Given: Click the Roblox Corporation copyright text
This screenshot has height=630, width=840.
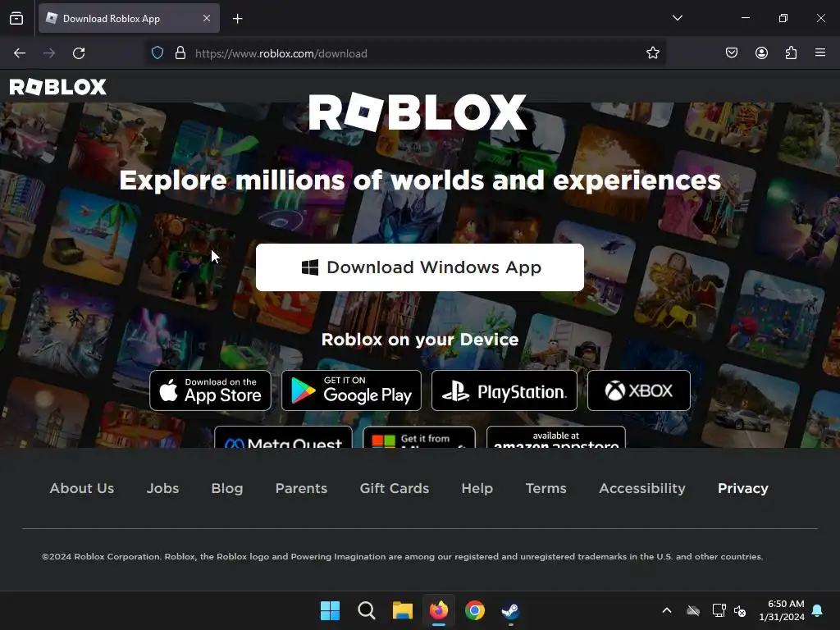Looking at the screenshot, I should pyautogui.click(x=402, y=557).
